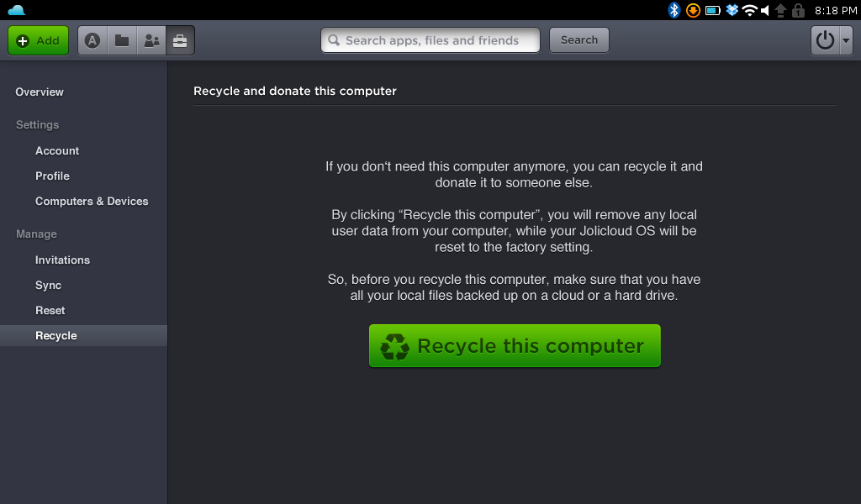Open the Apps view icon
This screenshot has height=504, width=861.
[x=93, y=40]
